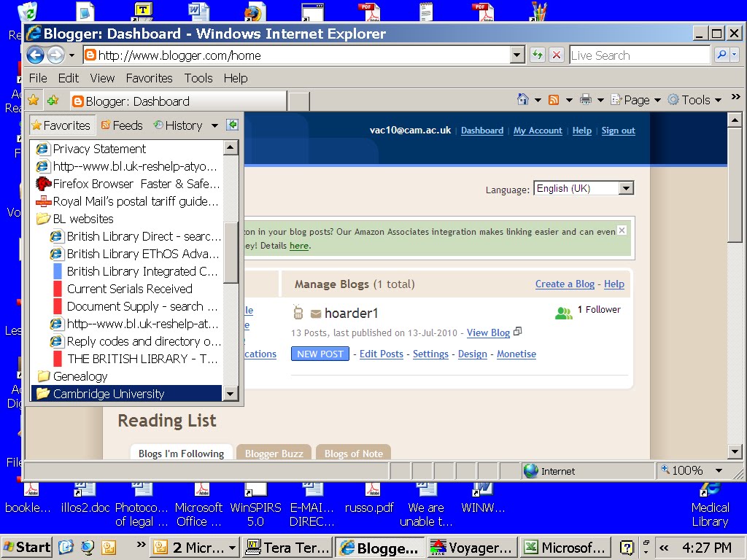Switch to Microsoft Excel taskbar button

(x=564, y=548)
